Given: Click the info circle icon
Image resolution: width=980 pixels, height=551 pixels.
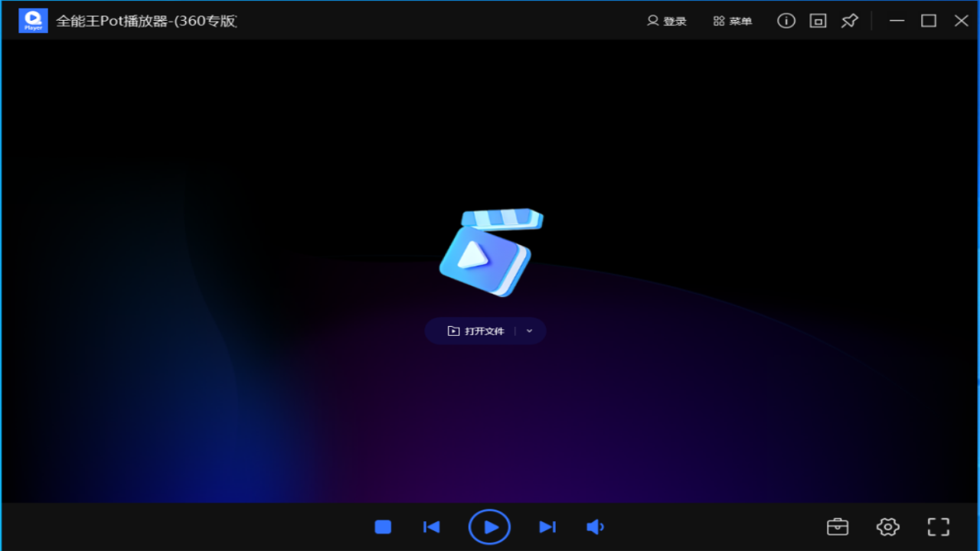Looking at the screenshot, I should (786, 21).
